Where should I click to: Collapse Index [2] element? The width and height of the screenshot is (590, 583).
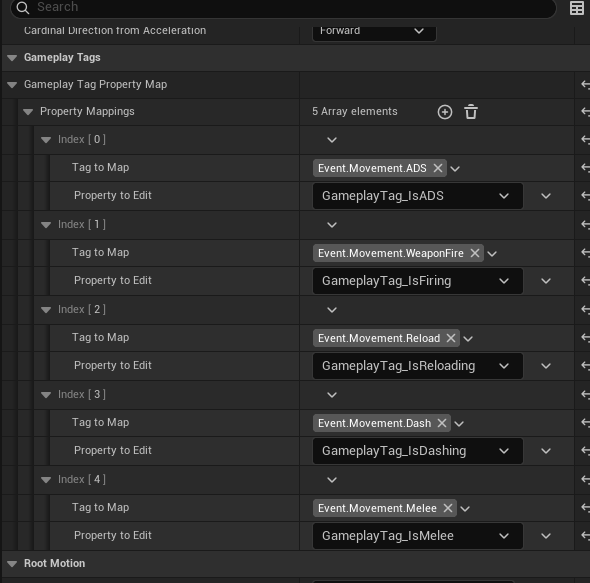click(46, 310)
